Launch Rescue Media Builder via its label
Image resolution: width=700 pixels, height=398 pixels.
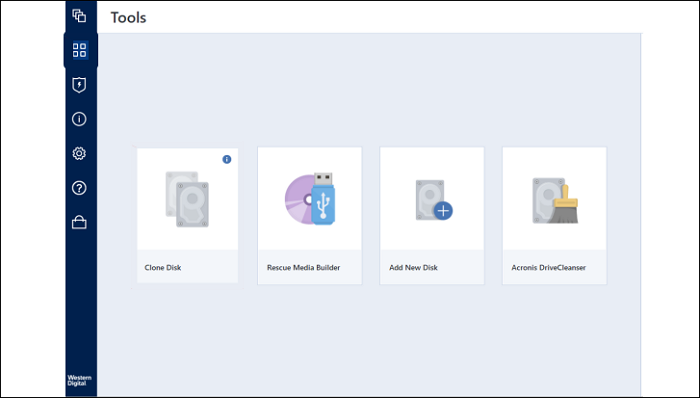point(304,268)
